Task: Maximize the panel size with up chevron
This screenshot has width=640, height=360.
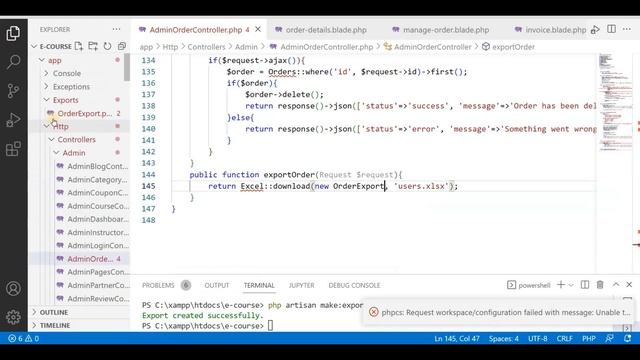Action: [x=616, y=285]
